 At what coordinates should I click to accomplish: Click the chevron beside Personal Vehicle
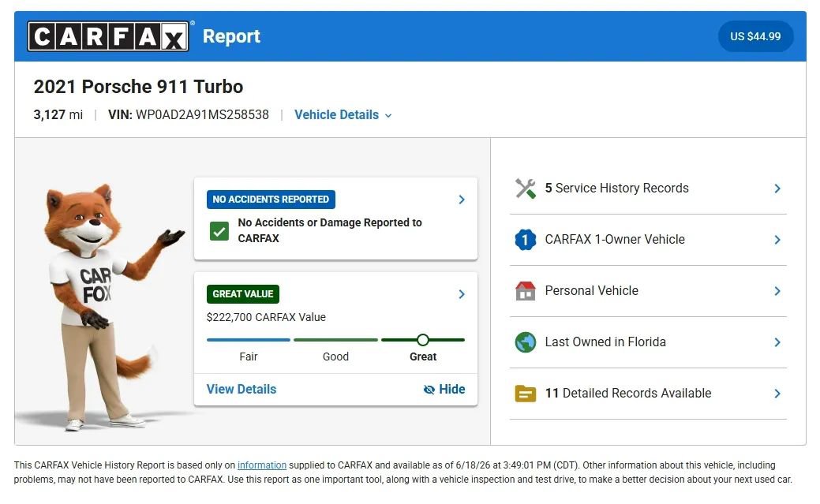777,291
